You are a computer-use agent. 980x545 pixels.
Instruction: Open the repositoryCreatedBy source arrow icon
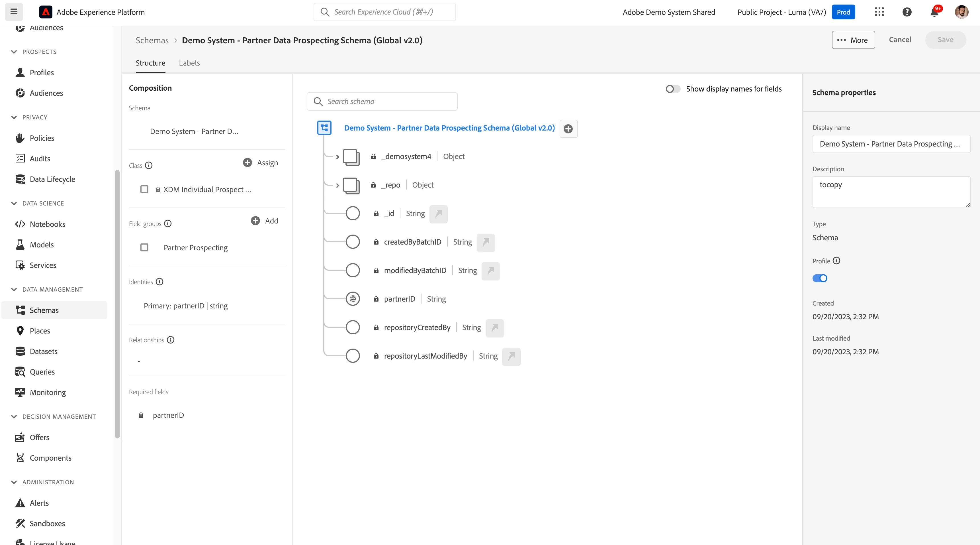tap(495, 328)
